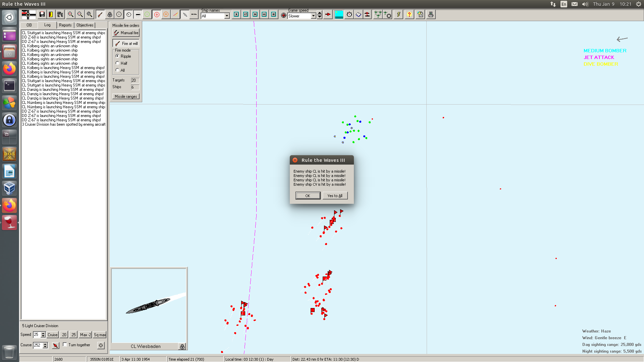Select the Half fire mode
644x362 pixels.
[117, 63]
